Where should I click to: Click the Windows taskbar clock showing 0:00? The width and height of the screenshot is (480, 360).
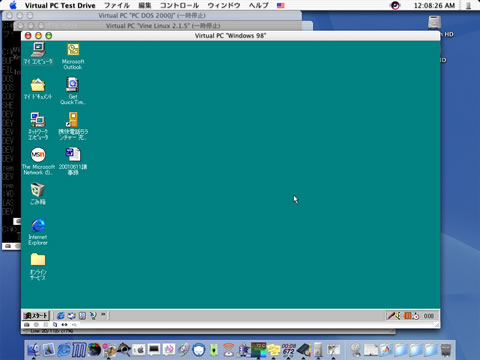[429, 316]
